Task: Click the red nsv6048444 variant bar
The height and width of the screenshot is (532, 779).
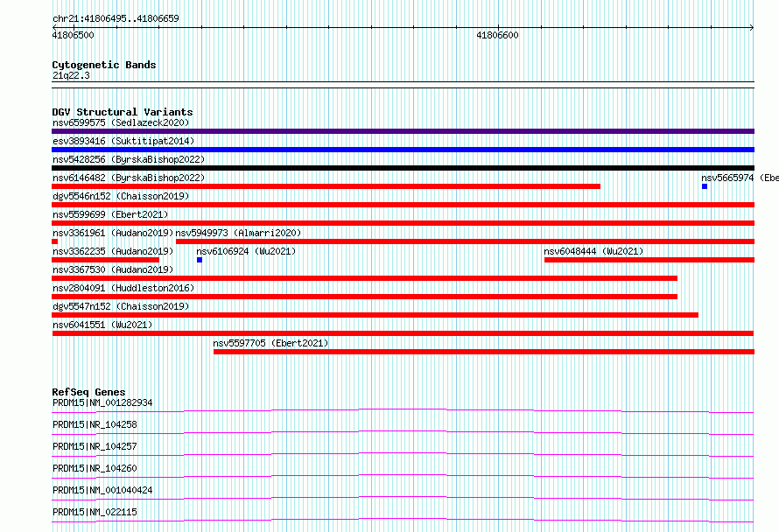Action: [x=649, y=260]
